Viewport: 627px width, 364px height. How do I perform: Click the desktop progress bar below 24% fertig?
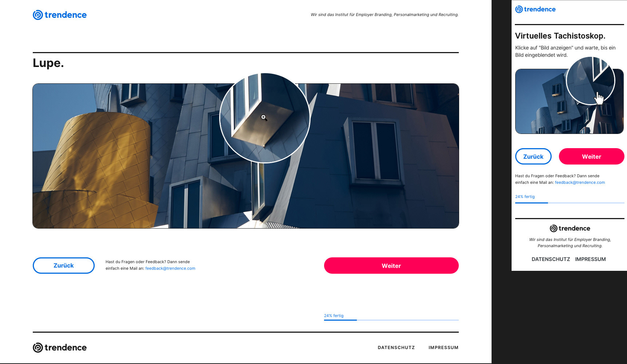point(391,320)
